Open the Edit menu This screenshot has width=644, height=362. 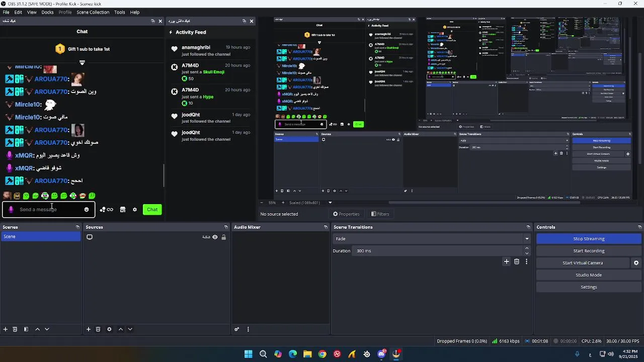point(18,12)
